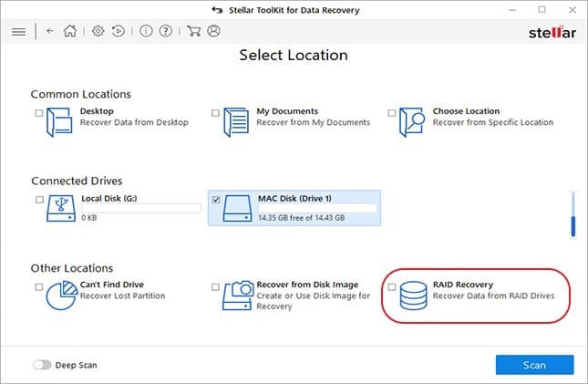Click the "0 KB" size text
Screen dimensions: 588x384
[x=89, y=218]
